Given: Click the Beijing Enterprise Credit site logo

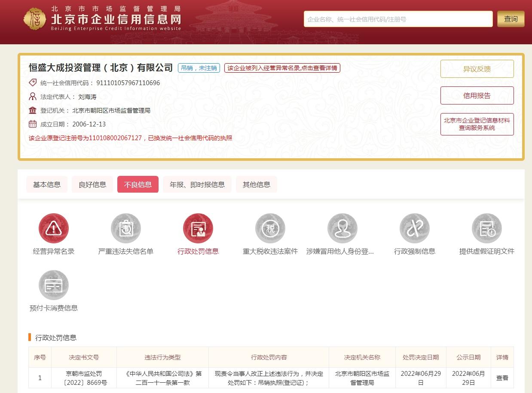Looking at the screenshot, I should point(102,19).
